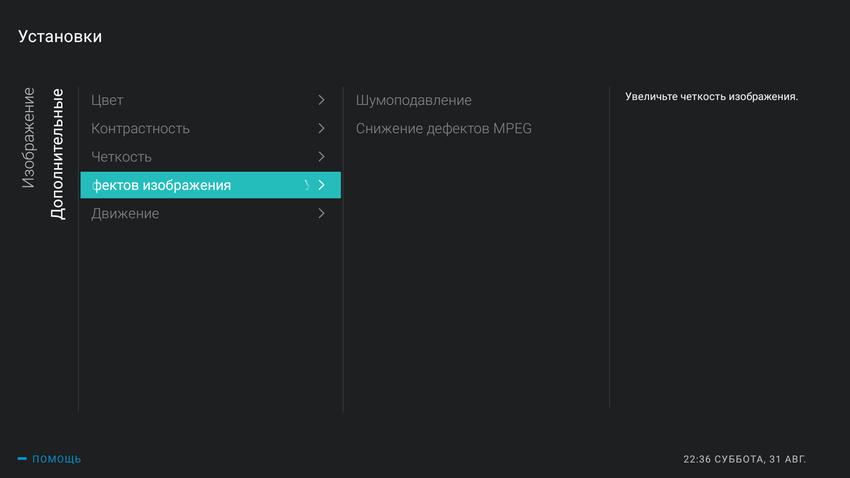This screenshot has height=478, width=850.
Task: Open the Движение arrow icon
Action: click(x=321, y=213)
